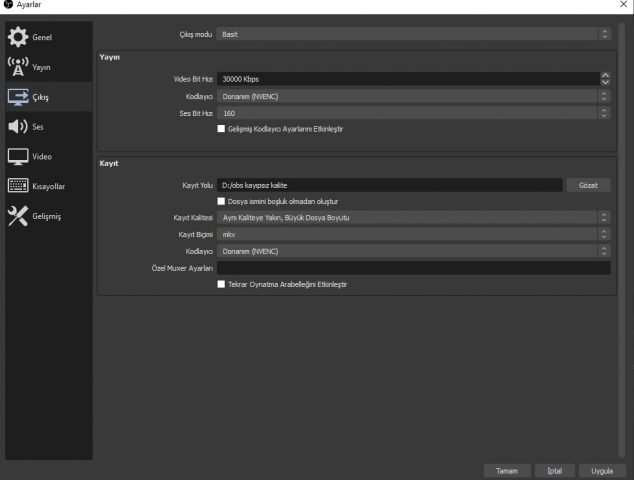
Task: Switch to the Ses tab label
Action: pyautogui.click(x=38, y=127)
